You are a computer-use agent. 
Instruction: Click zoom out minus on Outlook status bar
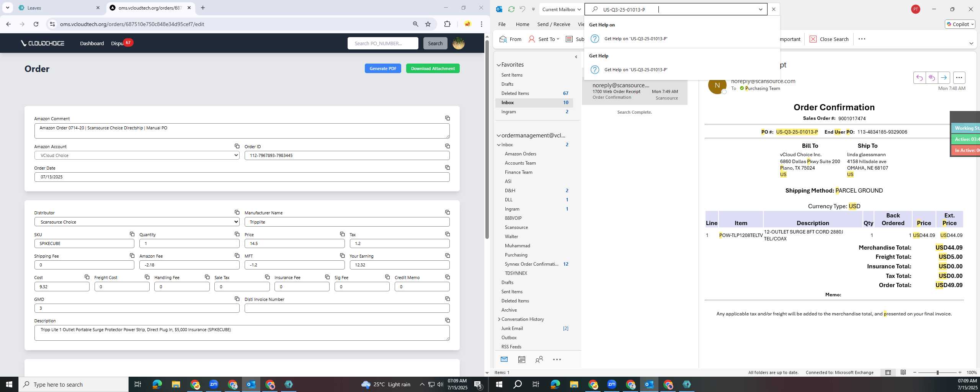click(x=915, y=372)
